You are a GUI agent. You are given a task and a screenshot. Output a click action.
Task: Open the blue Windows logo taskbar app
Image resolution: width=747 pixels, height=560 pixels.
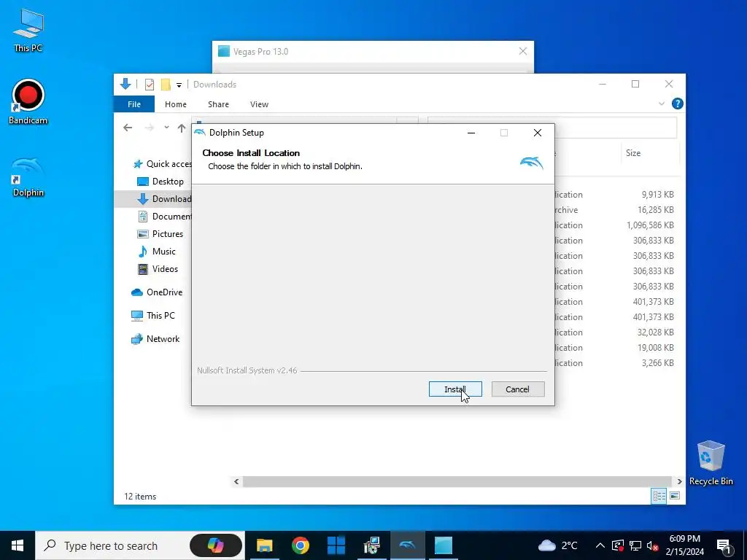(x=336, y=545)
